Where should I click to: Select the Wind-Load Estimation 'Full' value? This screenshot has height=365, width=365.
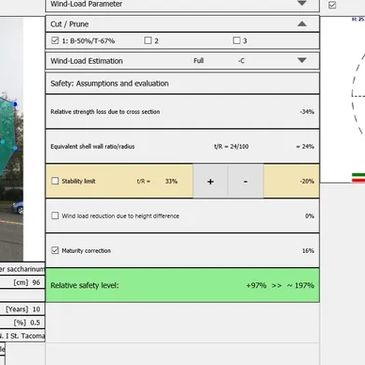point(198,61)
